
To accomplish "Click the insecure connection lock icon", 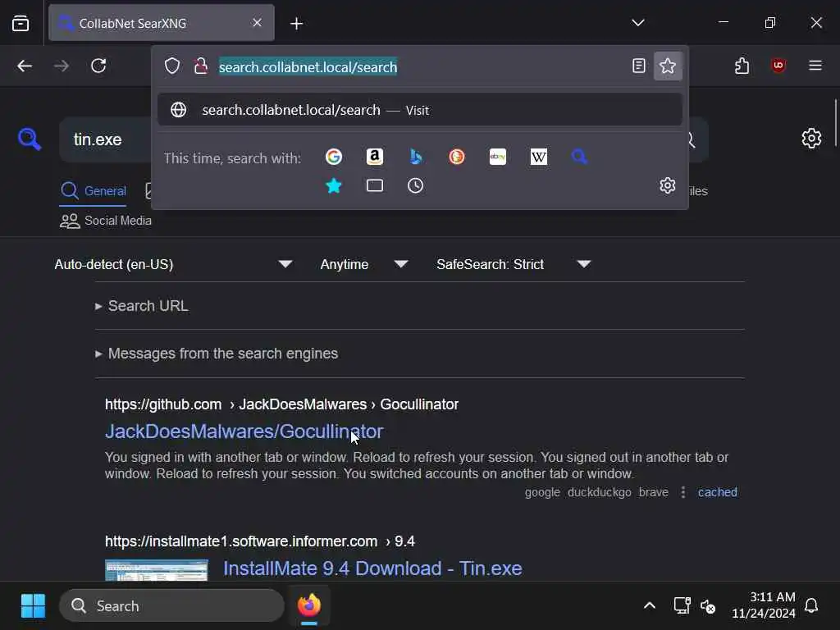I will tap(201, 66).
